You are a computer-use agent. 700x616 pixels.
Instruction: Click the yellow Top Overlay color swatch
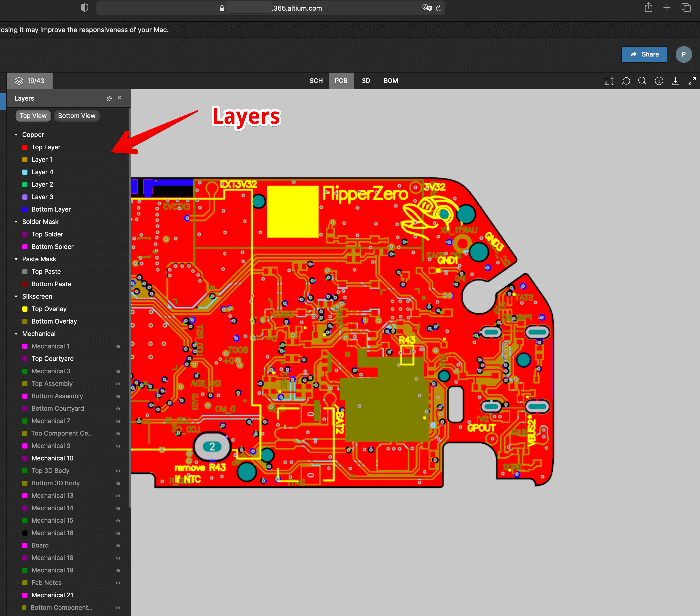click(x=25, y=309)
